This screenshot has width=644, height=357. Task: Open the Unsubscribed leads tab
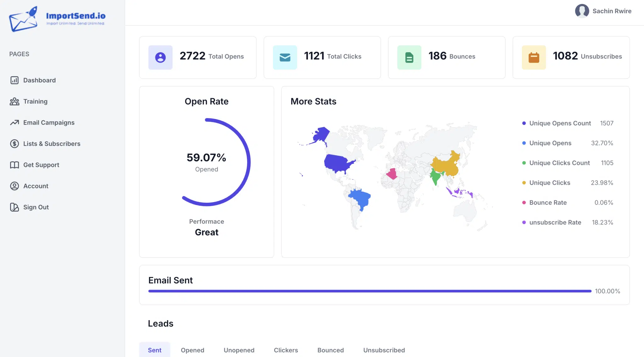click(384, 350)
